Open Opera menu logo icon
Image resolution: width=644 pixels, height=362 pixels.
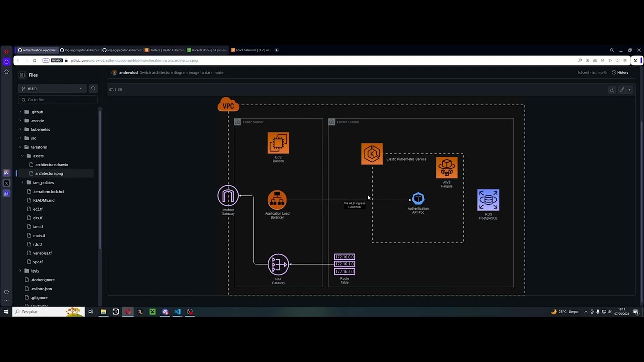click(x=6, y=51)
